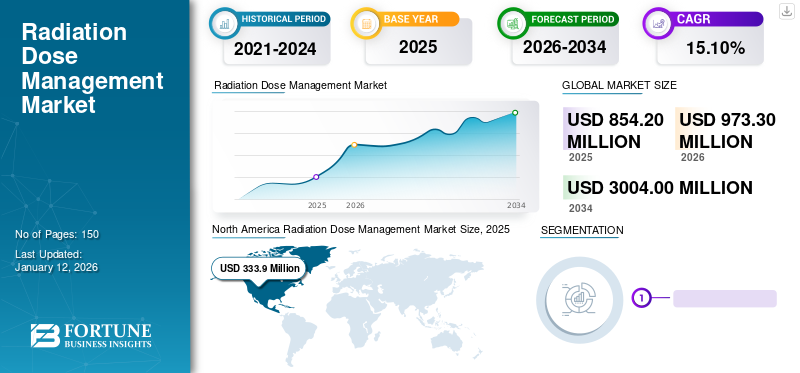This screenshot has width=800, height=373.
Task: Click the CAGR purple growth icon
Action: tap(658, 23)
